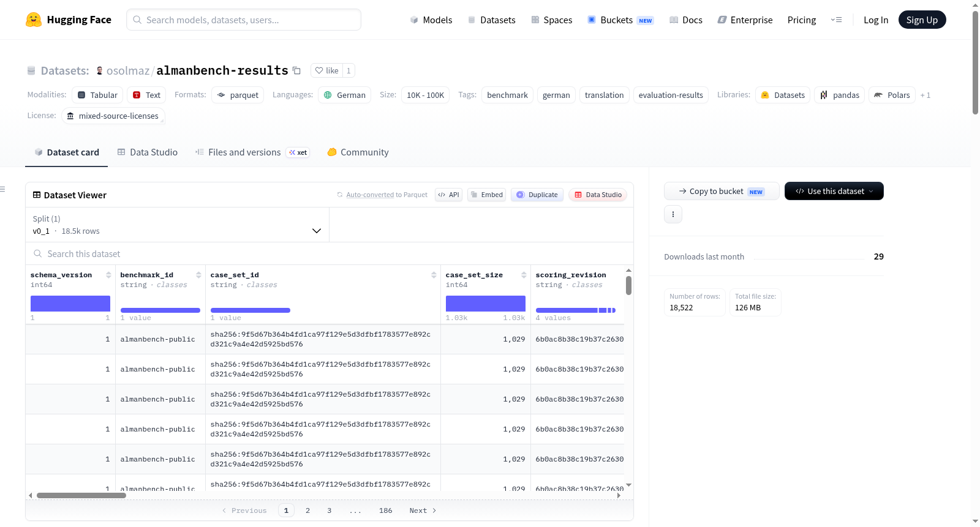Open the three-dot more options button
Viewport: 980px width, 527px height.
click(673, 214)
